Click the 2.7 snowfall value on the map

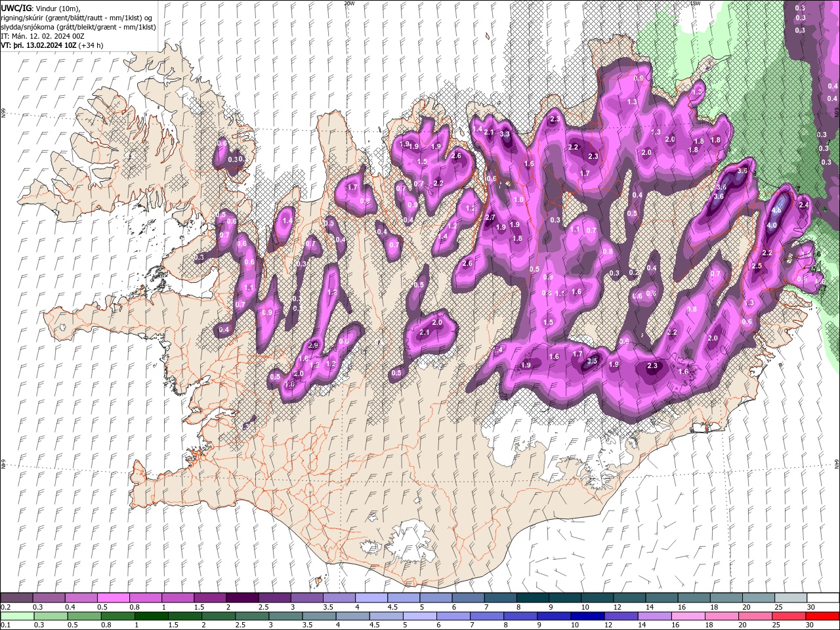click(490, 217)
